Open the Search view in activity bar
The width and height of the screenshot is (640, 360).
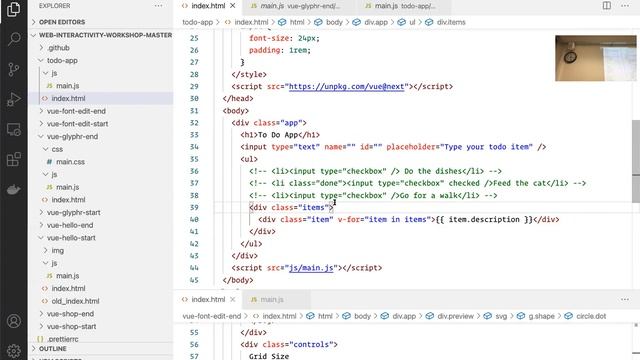[13, 39]
